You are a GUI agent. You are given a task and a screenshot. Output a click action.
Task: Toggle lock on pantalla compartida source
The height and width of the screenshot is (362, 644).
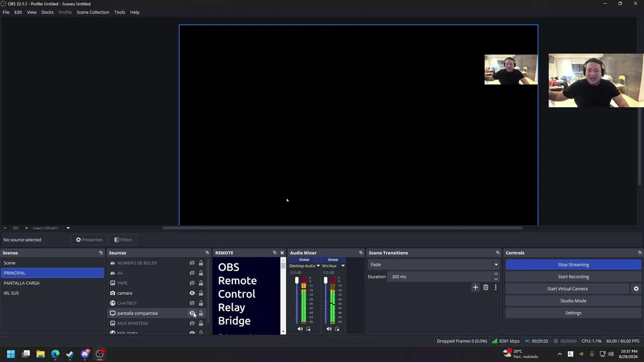(201, 313)
